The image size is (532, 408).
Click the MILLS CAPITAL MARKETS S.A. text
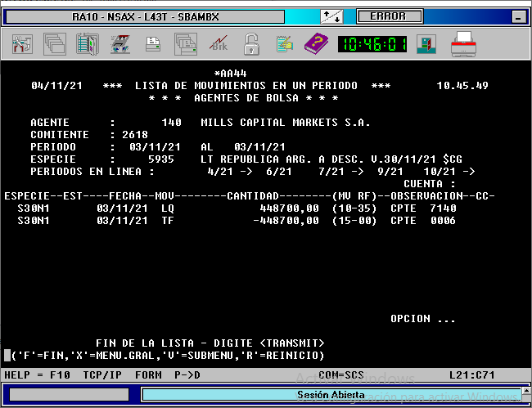(286, 123)
